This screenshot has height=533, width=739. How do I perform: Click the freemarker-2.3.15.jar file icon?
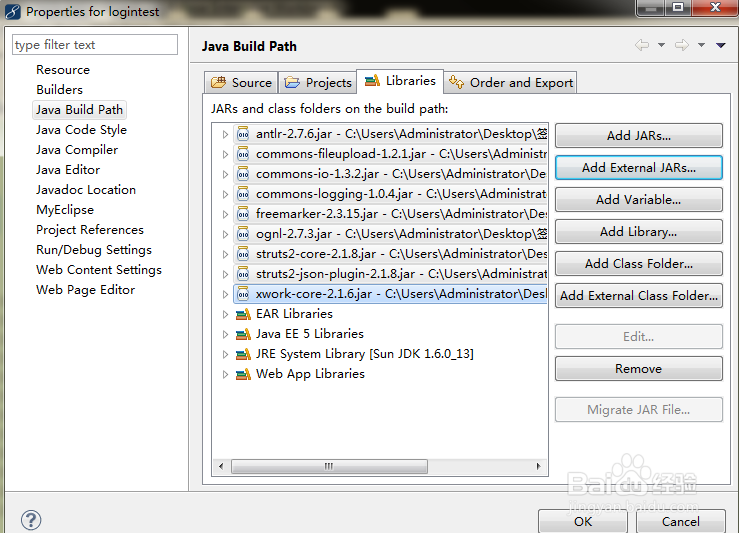(243, 214)
